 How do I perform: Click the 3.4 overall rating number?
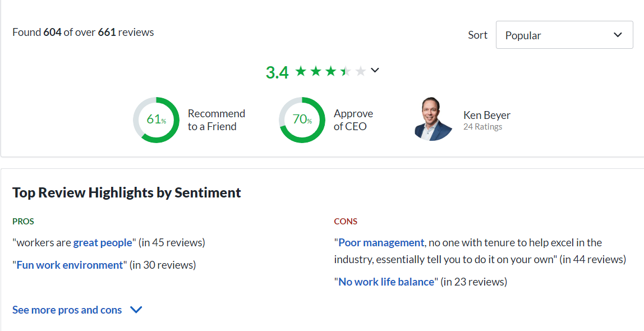click(x=277, y=72)
